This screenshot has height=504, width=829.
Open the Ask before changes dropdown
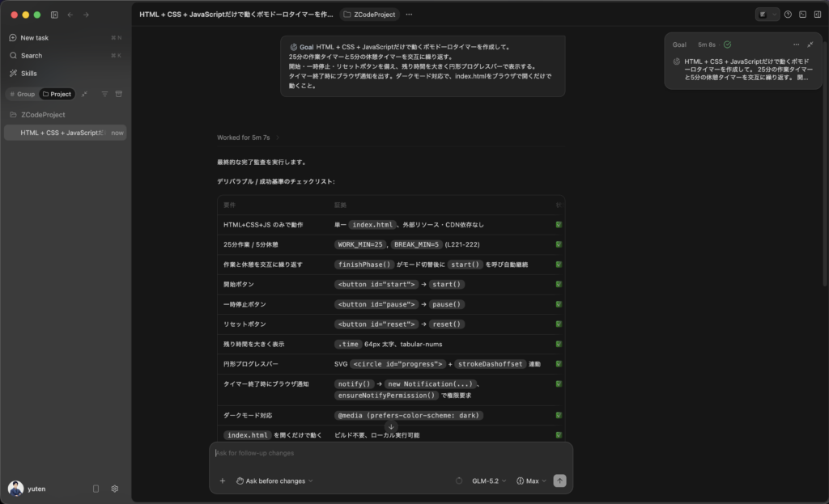274,481
